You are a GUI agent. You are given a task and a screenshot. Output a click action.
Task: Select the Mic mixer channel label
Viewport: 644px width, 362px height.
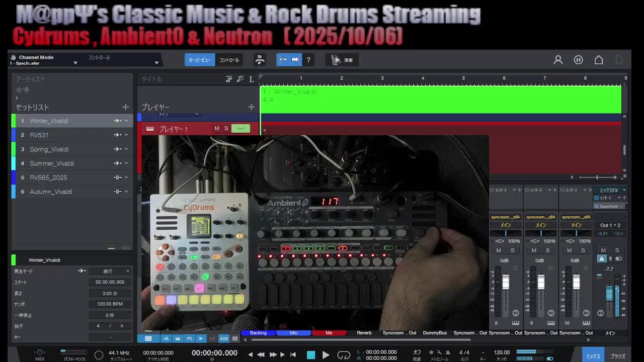(294, 333)
